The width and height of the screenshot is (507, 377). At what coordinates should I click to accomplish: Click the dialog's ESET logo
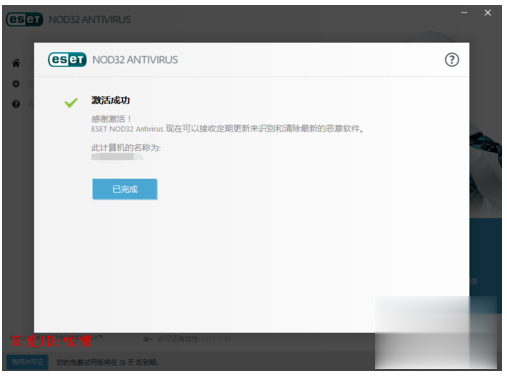(x=67, y=60)
